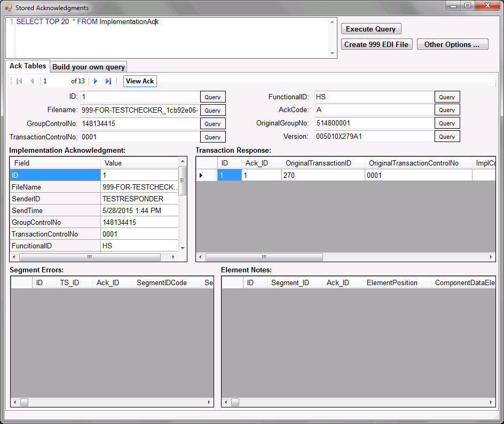Go to the first record in navigator

click(x=20, y=81)
